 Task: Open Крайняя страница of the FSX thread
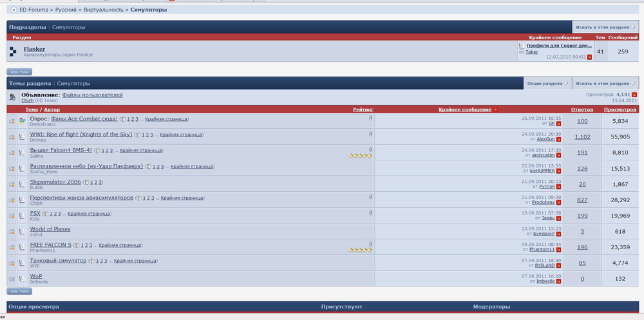coord(89,214)
